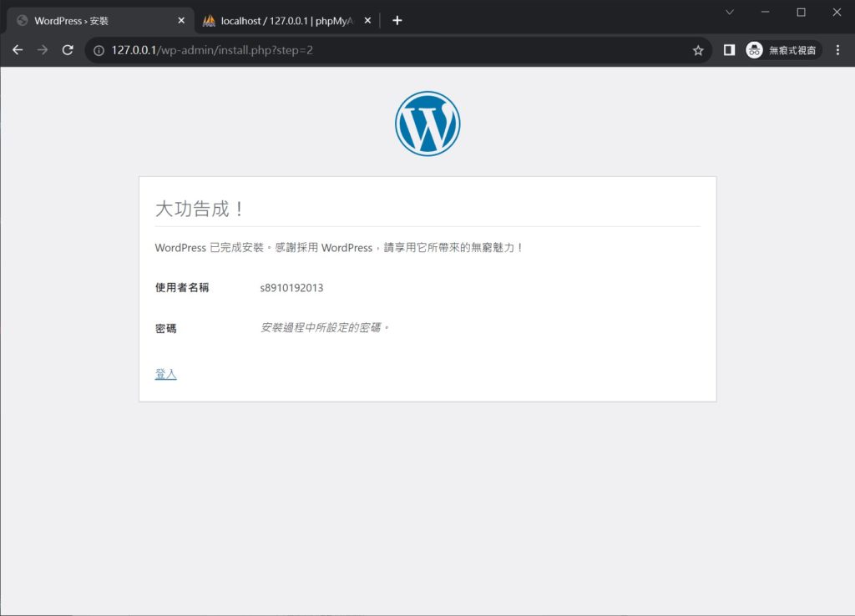The height and width of the screenshot is (616, 855).
Task: Minimize the browser window
Action: coord(766,12)
